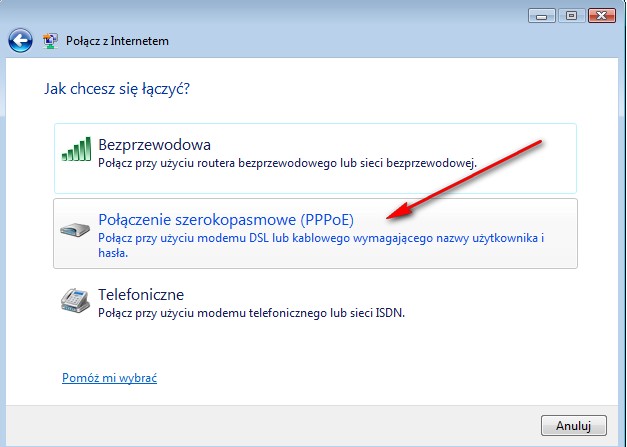Click the telephone dial-up icon
The width and height of the screenshot is (627, 447).
point(75,300)
